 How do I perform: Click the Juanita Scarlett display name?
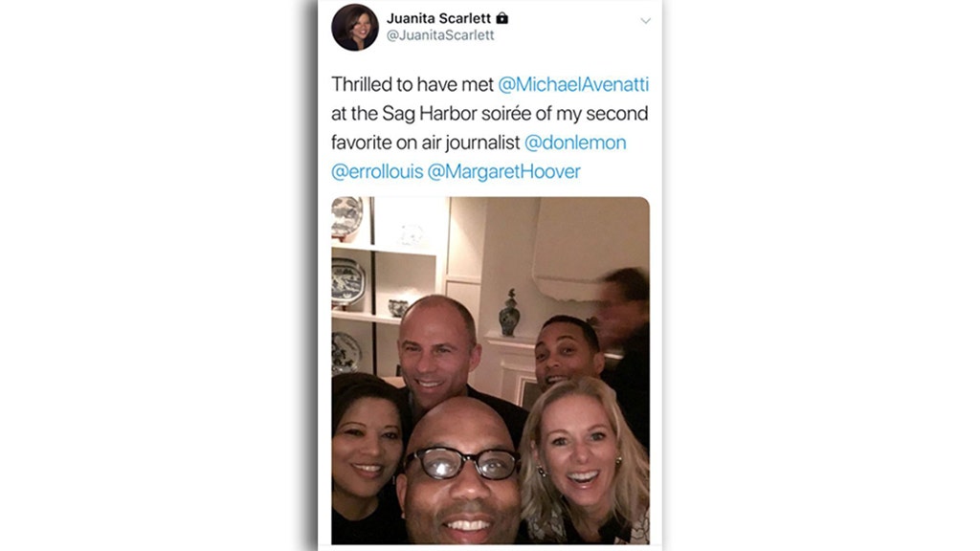coord(438,18)
